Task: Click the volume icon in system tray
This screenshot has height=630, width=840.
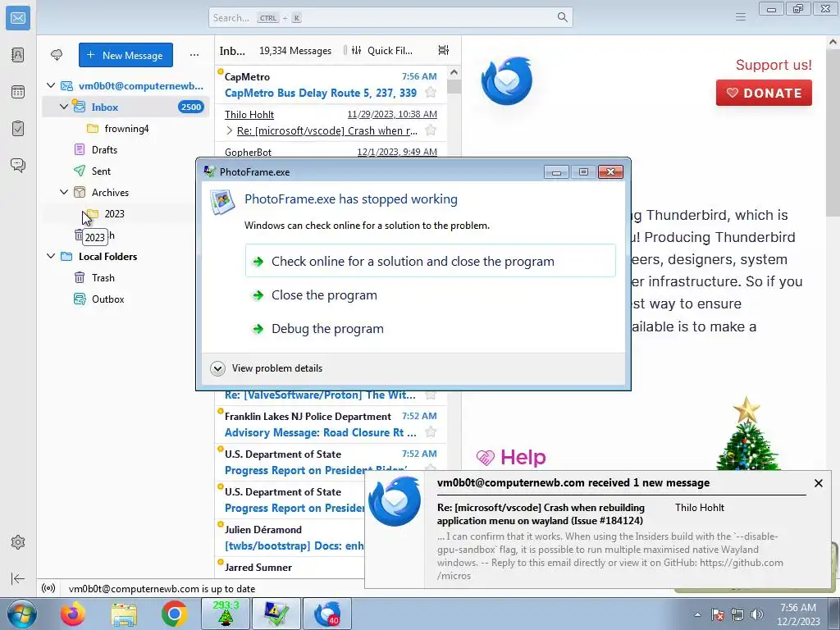Action: click(757, 614)
